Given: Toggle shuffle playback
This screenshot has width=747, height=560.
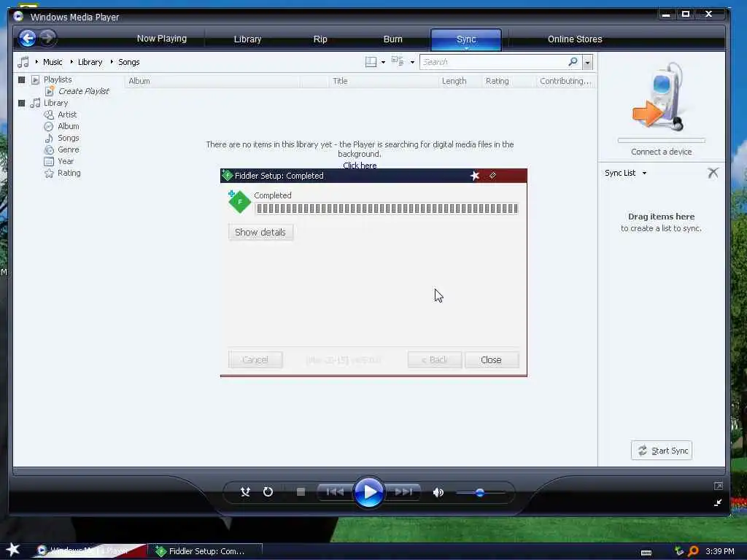Looking at the screenshot, I should point(245,492).
